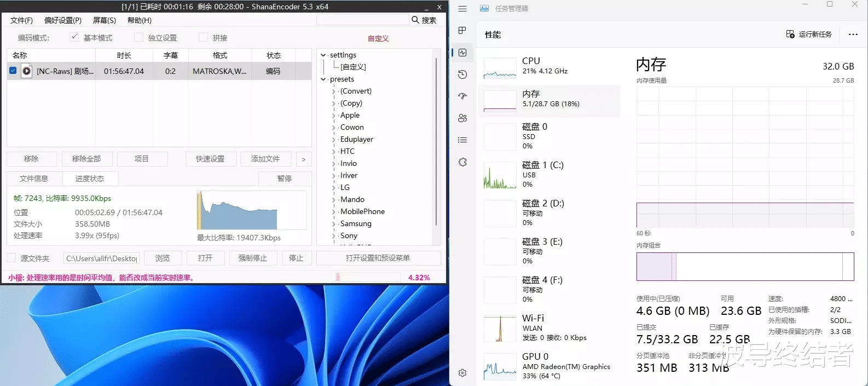Toggle the concatenate (拼接) checkbox
The width and height of the screenshot is (868, 386).
pos(204,37)
